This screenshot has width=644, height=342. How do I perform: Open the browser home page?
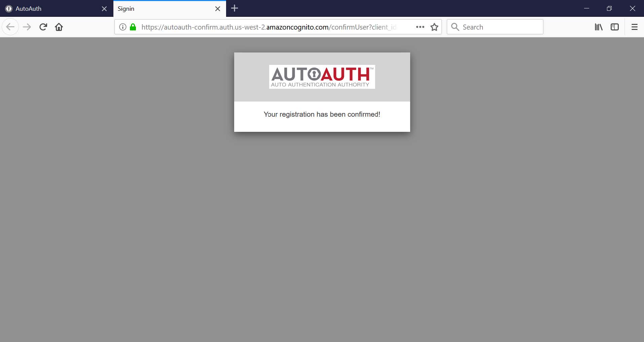pyautogui.click(x=59, y=27)
